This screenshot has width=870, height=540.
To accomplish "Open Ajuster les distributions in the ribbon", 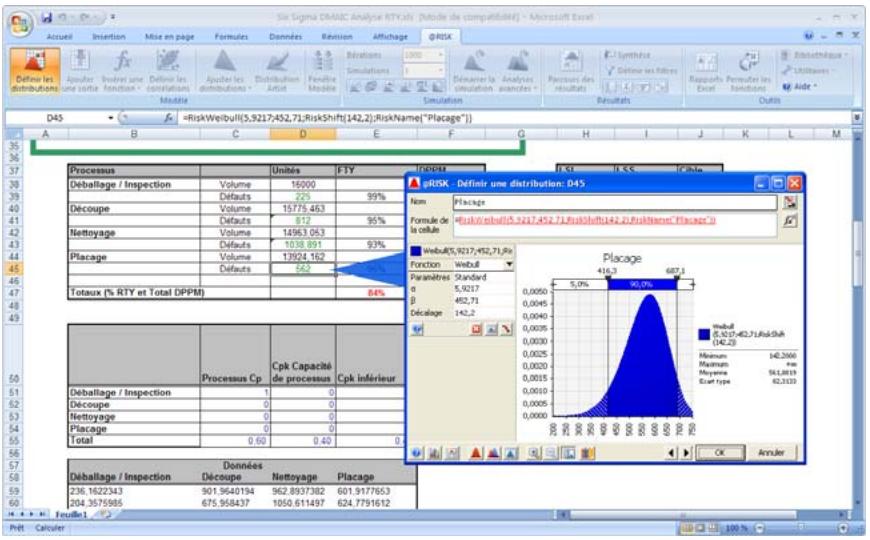I will pos(225,70).
